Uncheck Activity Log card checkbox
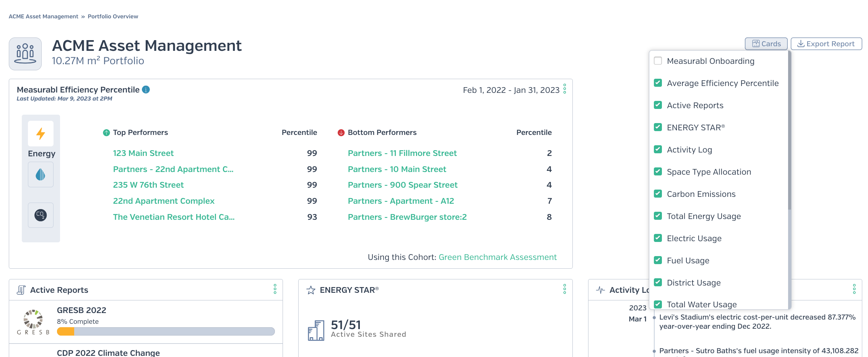 point(658,149)
